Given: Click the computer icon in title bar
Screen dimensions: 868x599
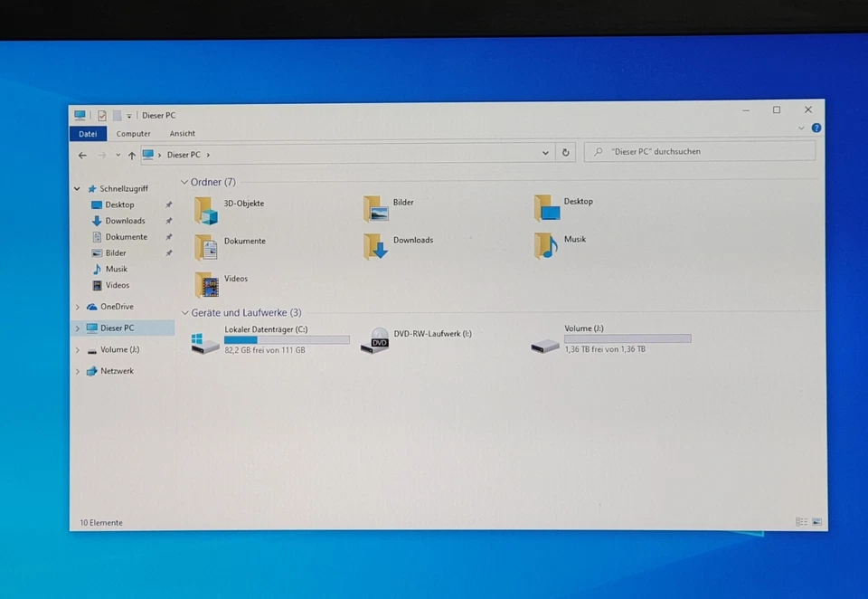Looking at the screenshot, I should point(80,115).
